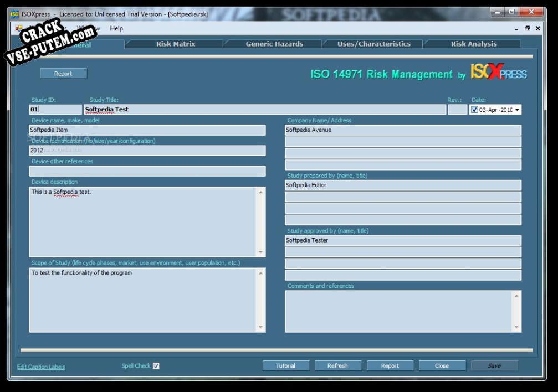The image size is (558, 392).
Task: Open the Edit Caption Labels link
Action: [41, 367]
